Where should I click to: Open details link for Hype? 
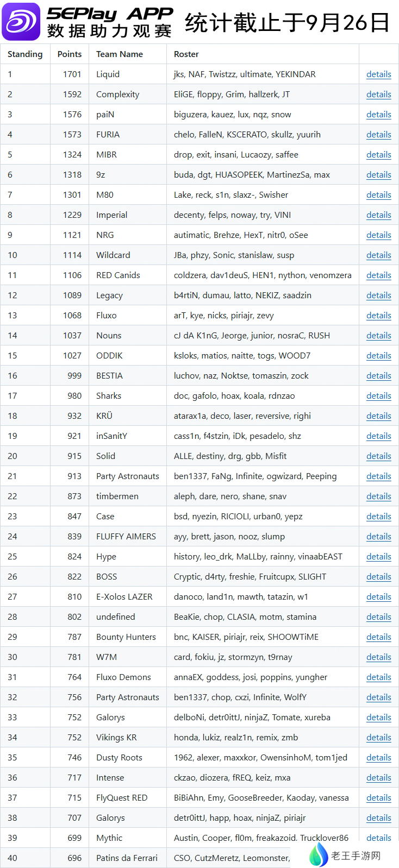point(379,557)
